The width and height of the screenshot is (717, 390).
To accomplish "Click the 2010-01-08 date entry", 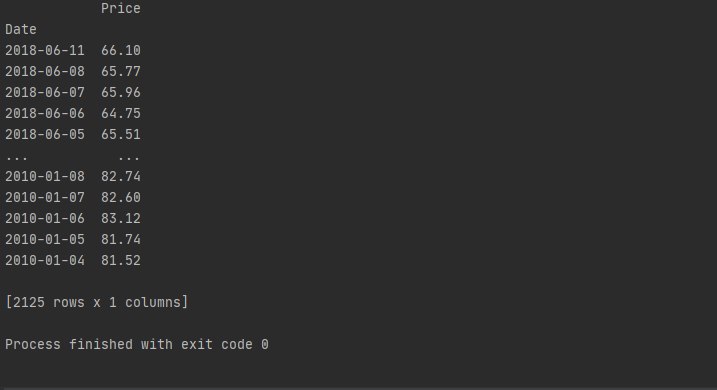I will 45,177.
